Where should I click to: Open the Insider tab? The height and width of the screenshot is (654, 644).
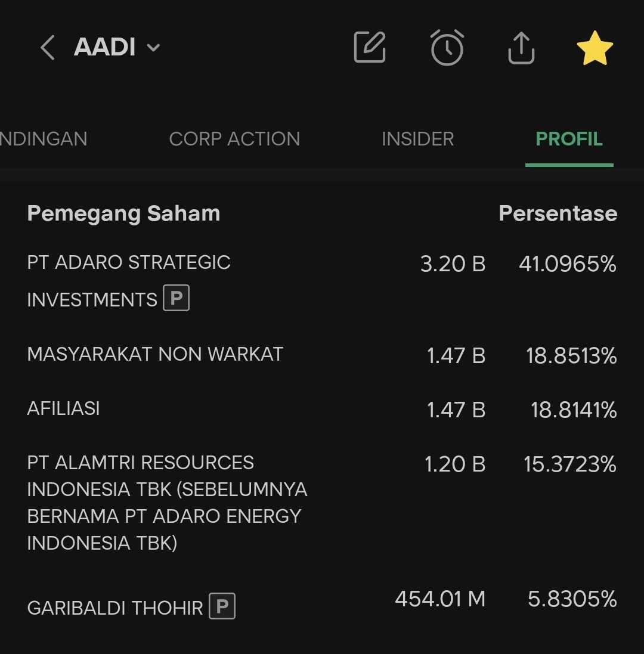pyautogui.click(x=417, y=139)
